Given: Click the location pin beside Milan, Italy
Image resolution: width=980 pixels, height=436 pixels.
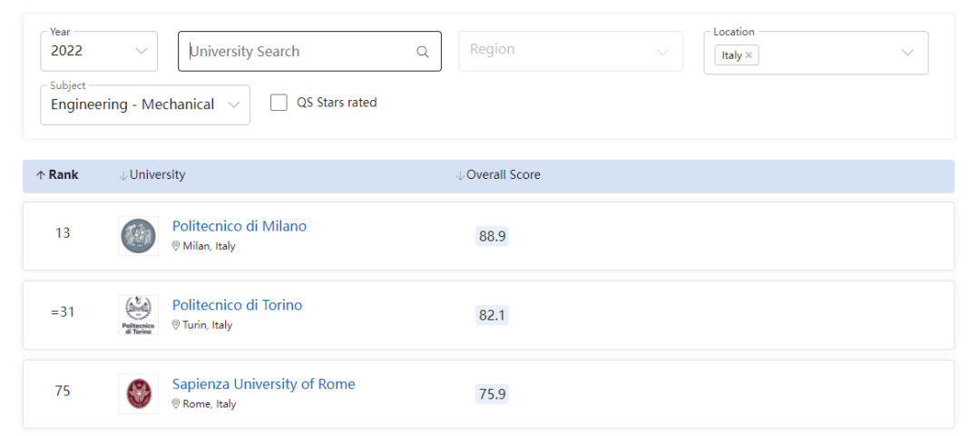Looking at the screenshot, I should pyautogui.click(x=176, y=246).
